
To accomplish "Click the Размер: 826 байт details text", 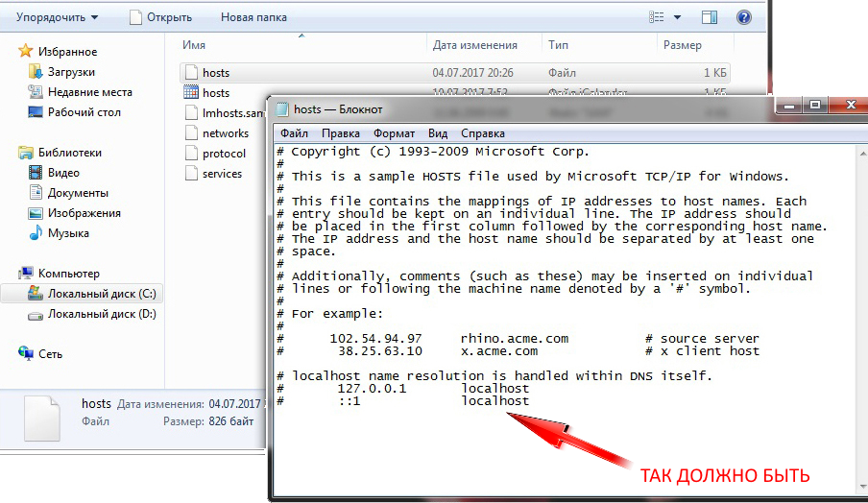I will tap(208, 421).
